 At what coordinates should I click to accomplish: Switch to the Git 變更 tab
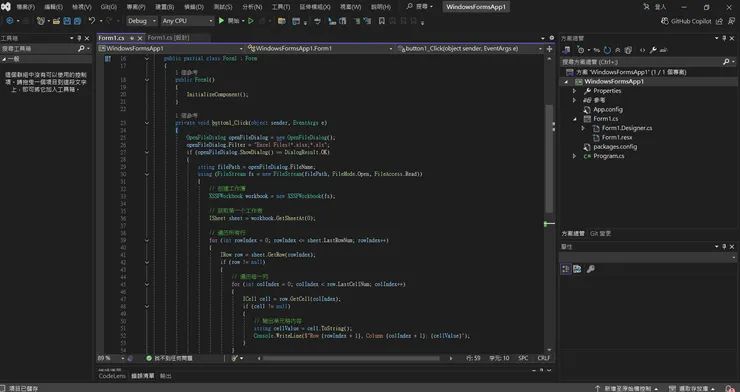[601, 234]
